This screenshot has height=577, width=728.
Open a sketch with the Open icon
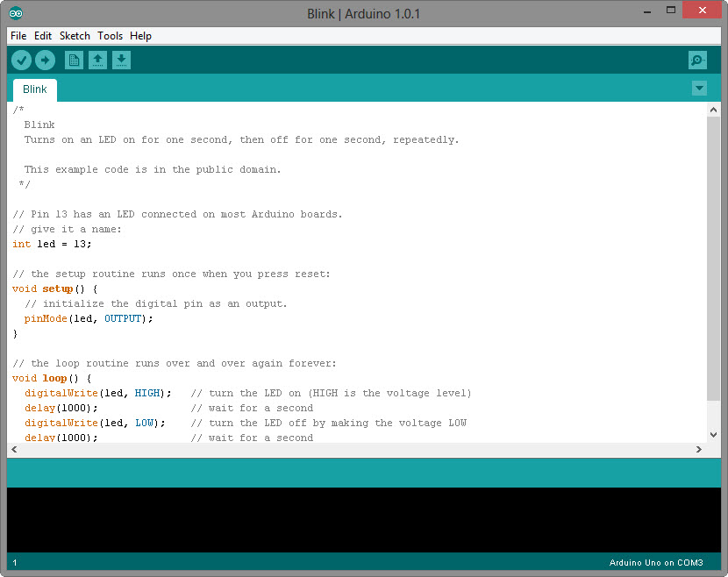(97, 60)
